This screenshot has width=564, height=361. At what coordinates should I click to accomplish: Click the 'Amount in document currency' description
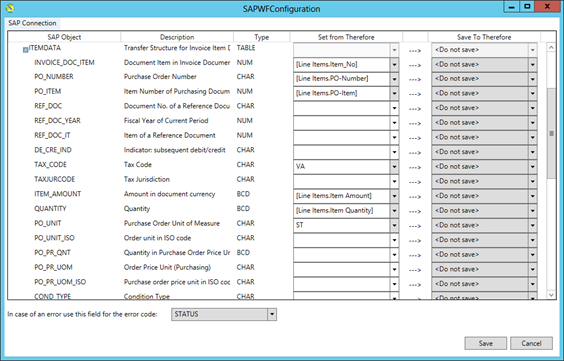click(169, 194)
